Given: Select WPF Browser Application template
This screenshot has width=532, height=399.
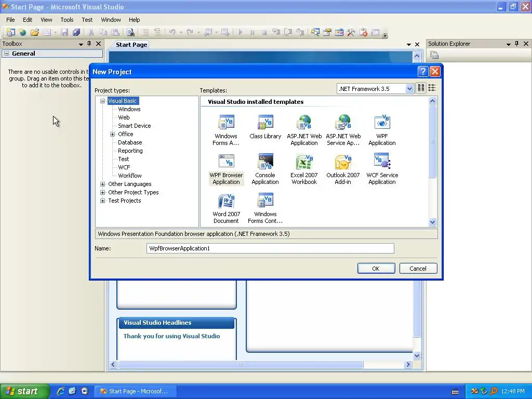Looking at the screenshot, I should [x=226, y=169].
